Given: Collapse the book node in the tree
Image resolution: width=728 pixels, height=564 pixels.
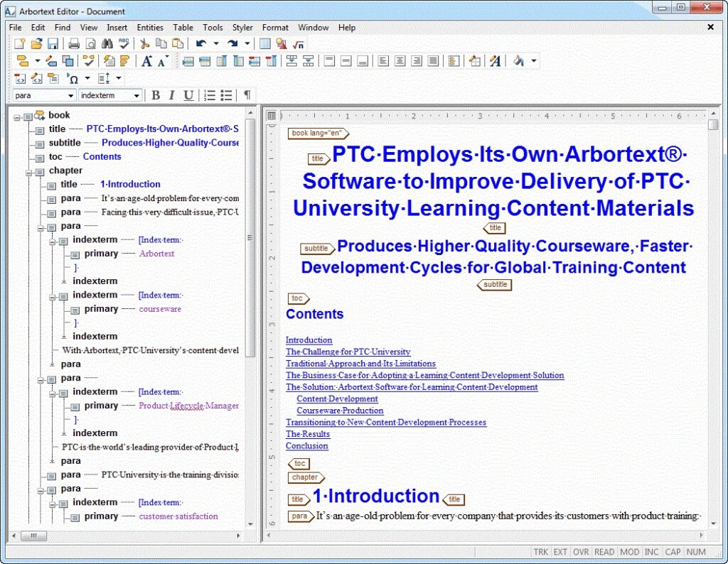Looking at the screenshot, I should pos(17,117).
